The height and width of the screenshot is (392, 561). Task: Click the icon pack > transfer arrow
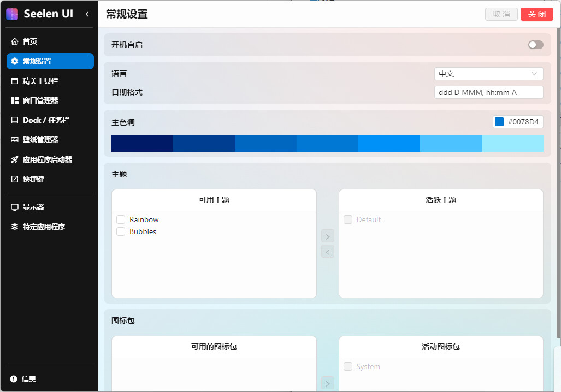[328, 383]
